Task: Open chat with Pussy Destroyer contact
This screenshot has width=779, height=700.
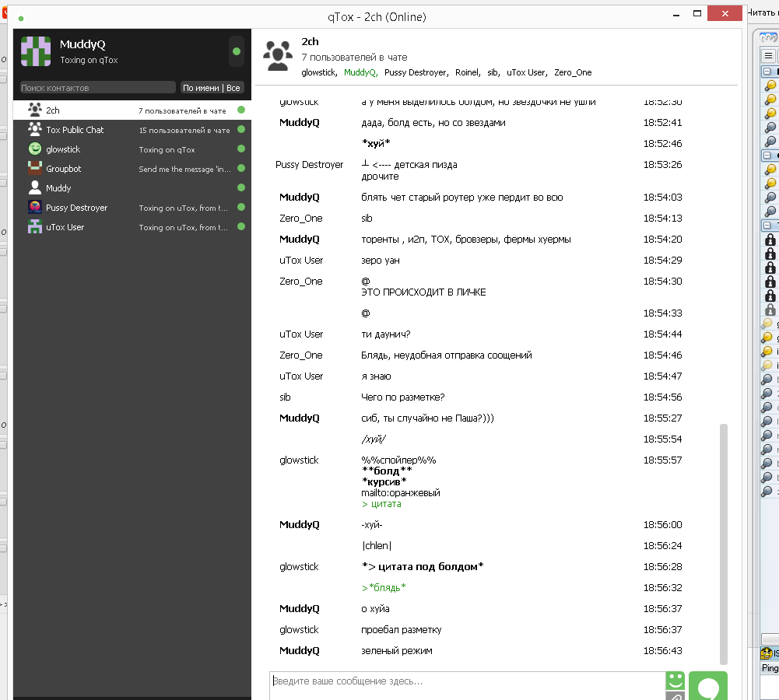Action: pos(132,207)
